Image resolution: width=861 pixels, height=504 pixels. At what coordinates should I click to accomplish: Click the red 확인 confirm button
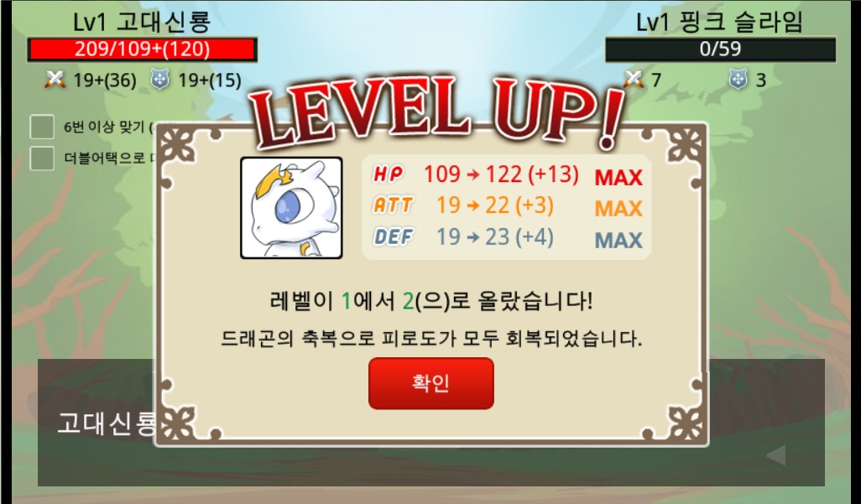431,383
